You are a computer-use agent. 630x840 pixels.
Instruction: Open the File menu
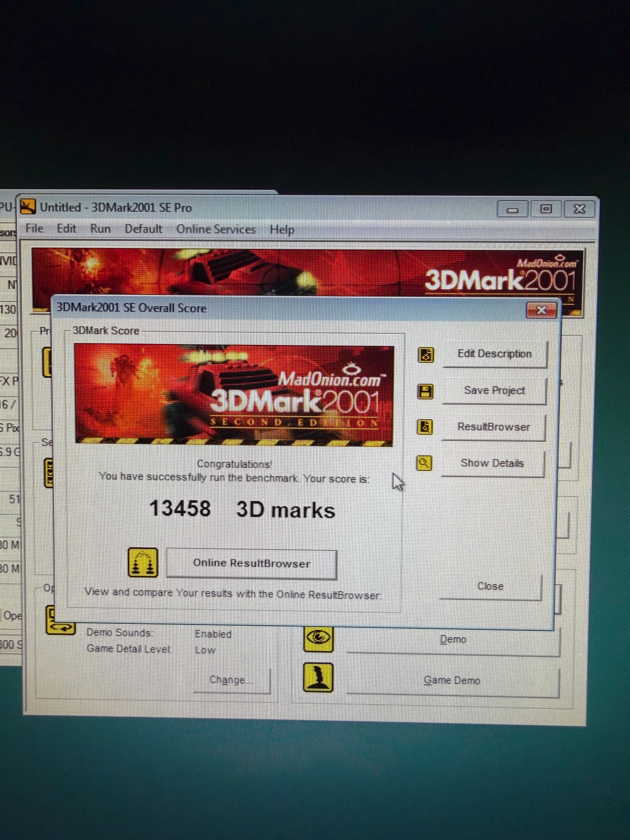(x=34, y=228)
